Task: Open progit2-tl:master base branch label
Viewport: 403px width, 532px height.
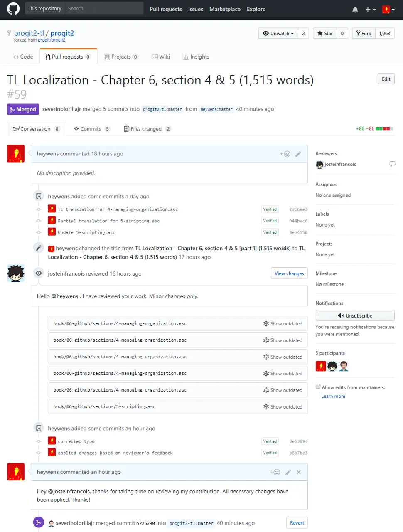Action: [162, 109]
